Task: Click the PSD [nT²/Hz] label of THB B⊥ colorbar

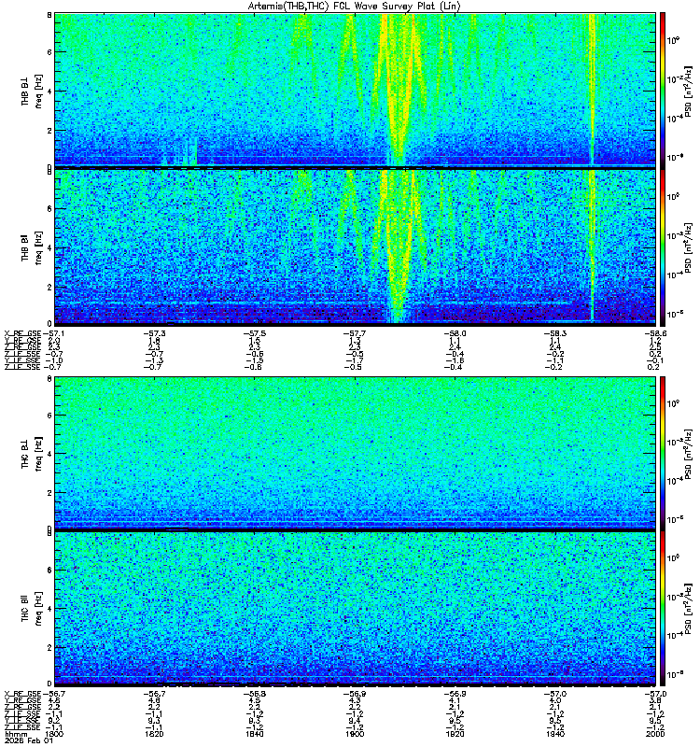Action: point(689,91)
